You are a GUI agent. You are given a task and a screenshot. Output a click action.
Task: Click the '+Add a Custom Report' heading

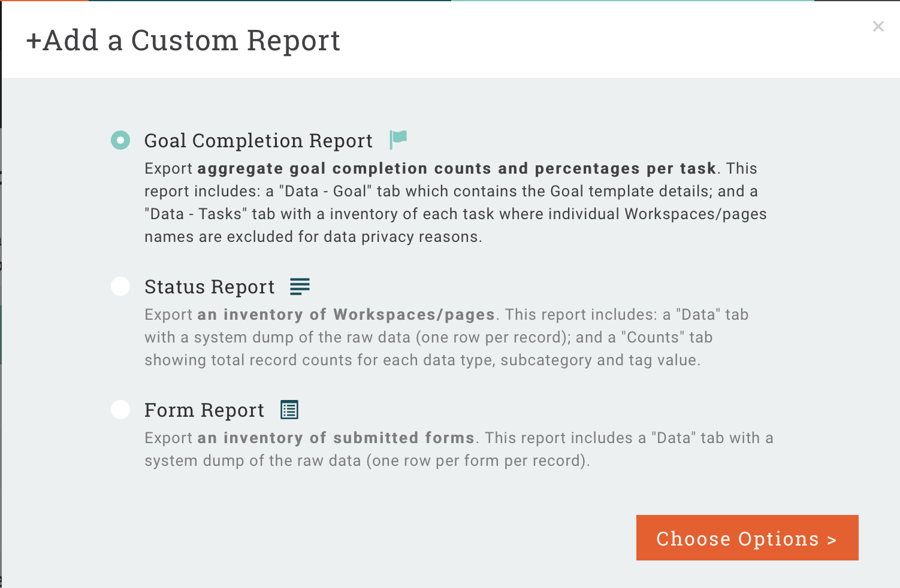(183, 41)
